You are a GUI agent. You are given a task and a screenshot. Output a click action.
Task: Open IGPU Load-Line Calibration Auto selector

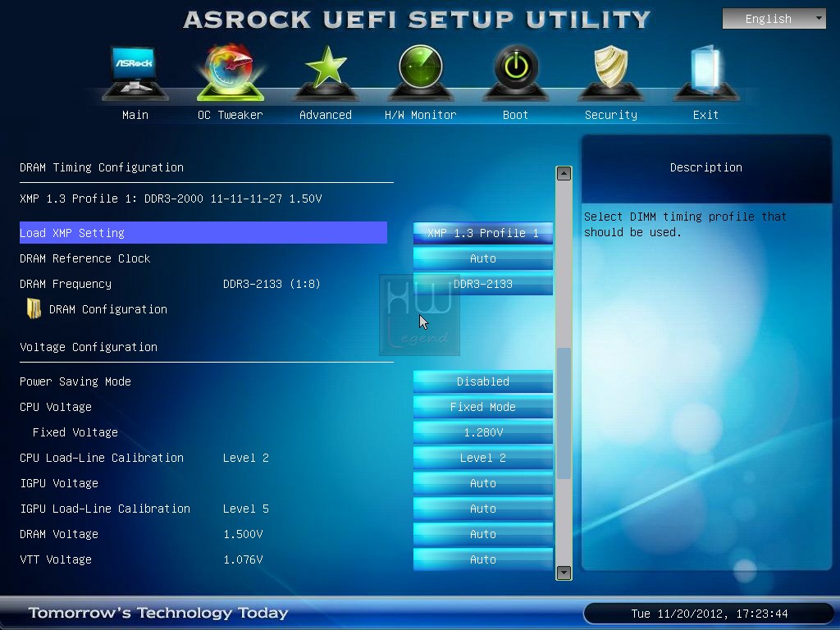pyautogui.click(x=482, y=509)
